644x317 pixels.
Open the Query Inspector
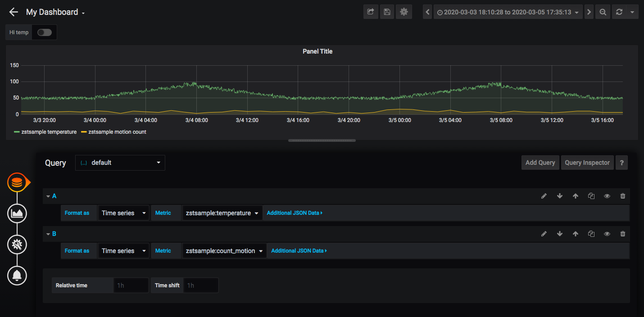[587, 163]
